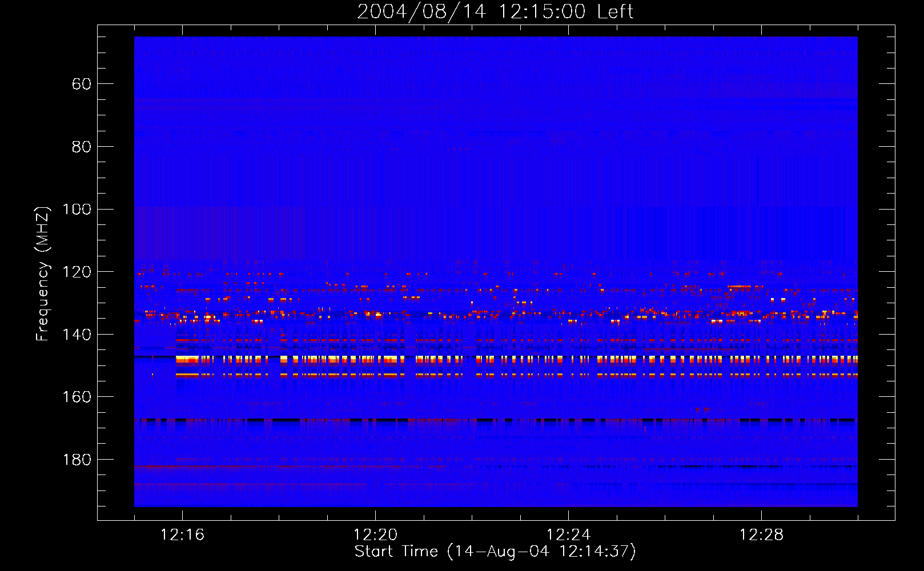The image size is (924, 571).
Task: Click the 12:28 time tick label
Action: 761,535
